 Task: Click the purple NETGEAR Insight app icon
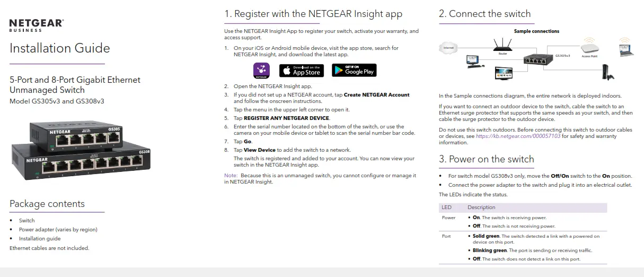pyautogui.click(x=261, y=71)
